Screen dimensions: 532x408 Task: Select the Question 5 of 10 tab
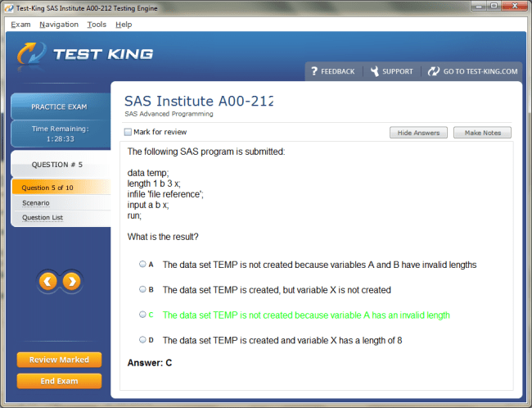(61, 188)
